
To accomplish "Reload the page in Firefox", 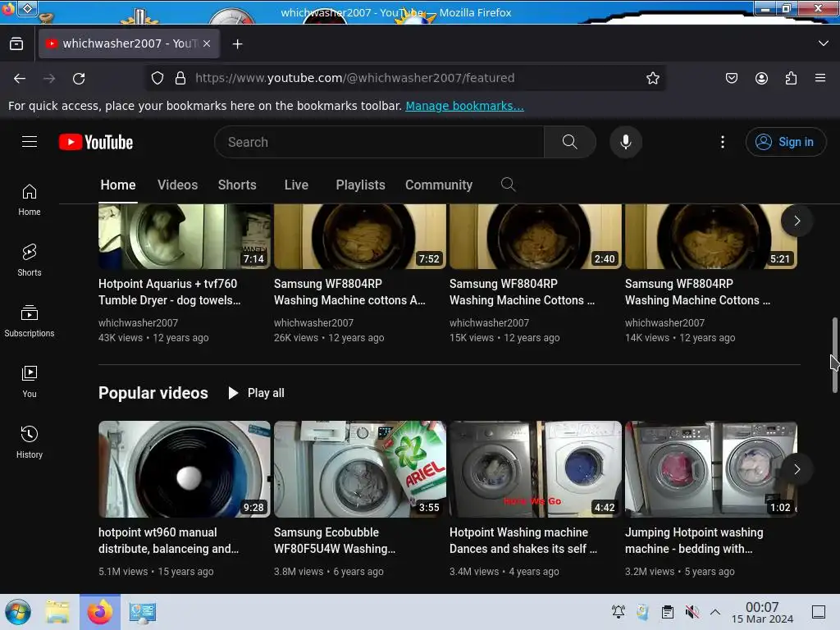I will (x=79, y=78).
